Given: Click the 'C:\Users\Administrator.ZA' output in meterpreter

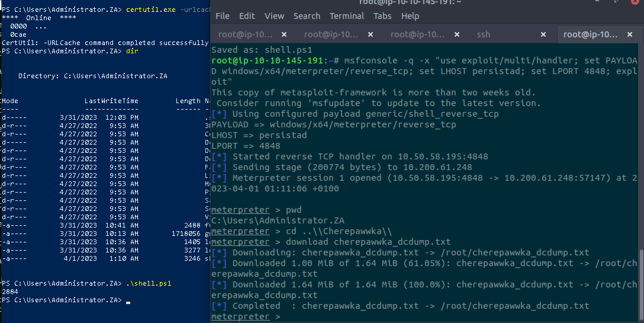Looking at the screenshot, I should (278, 220).
